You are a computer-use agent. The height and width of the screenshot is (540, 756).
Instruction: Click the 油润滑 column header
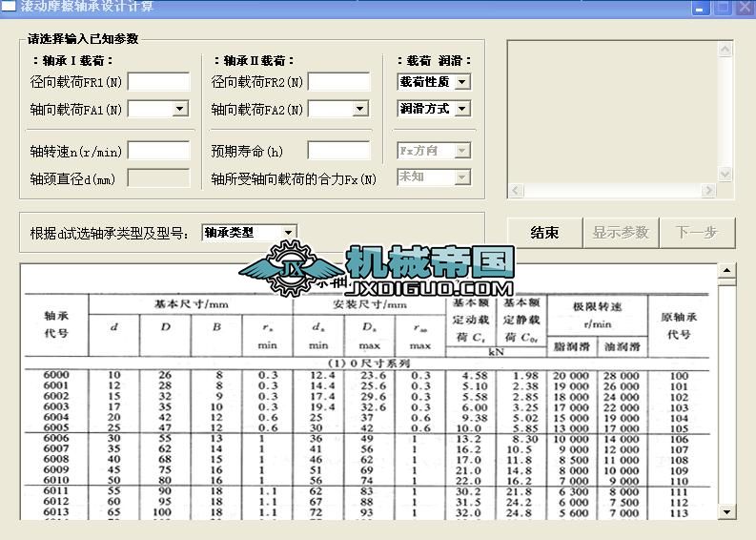(623, 346)
